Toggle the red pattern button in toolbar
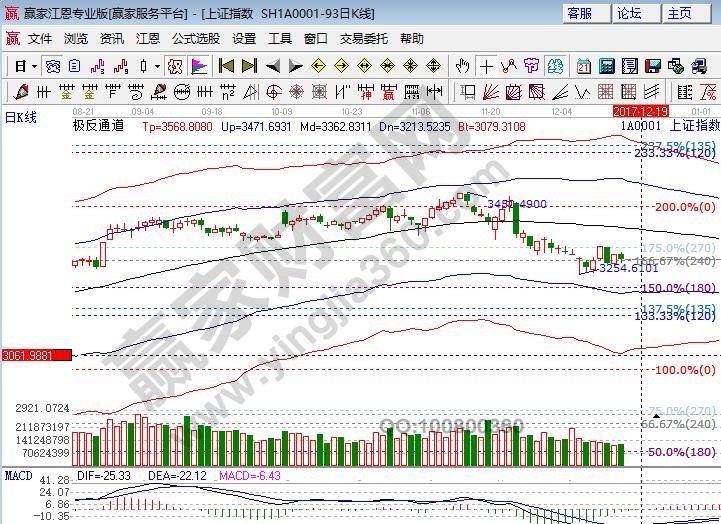The width and height of the screenshot is (721, 524). 175,66
